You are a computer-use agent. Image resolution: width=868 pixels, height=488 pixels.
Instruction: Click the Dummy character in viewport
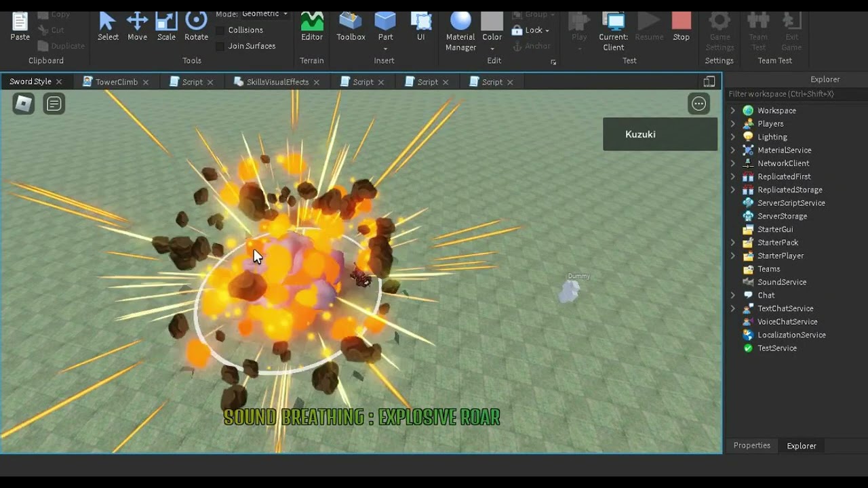click(570, 291)
